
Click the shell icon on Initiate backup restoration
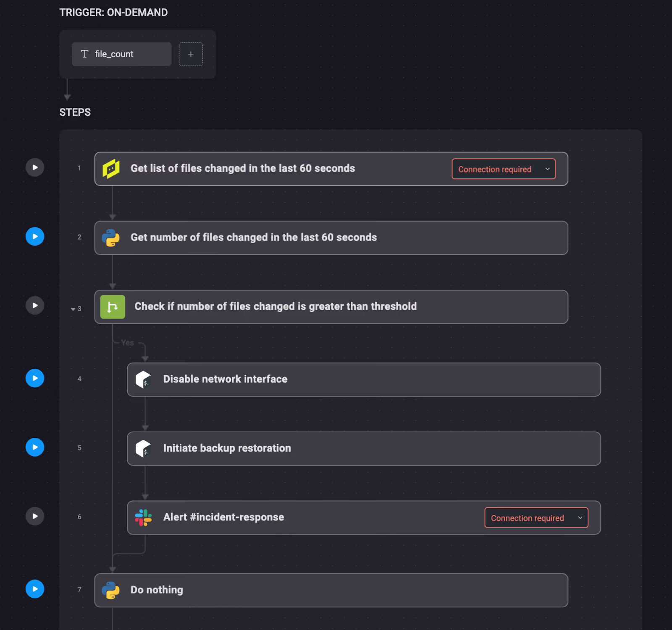pyautogui.click(x=143, y=448)
